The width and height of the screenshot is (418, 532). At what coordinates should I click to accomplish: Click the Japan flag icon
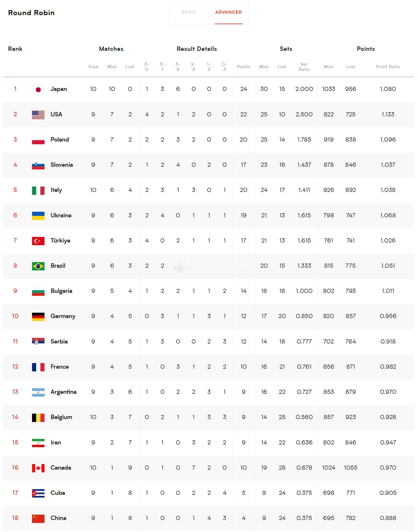pos(38,89)
